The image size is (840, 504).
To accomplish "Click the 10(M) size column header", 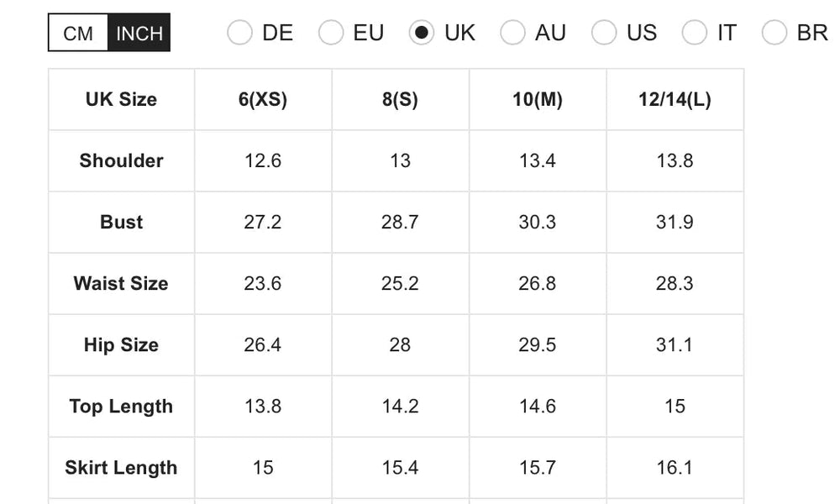I will [538, 99].
